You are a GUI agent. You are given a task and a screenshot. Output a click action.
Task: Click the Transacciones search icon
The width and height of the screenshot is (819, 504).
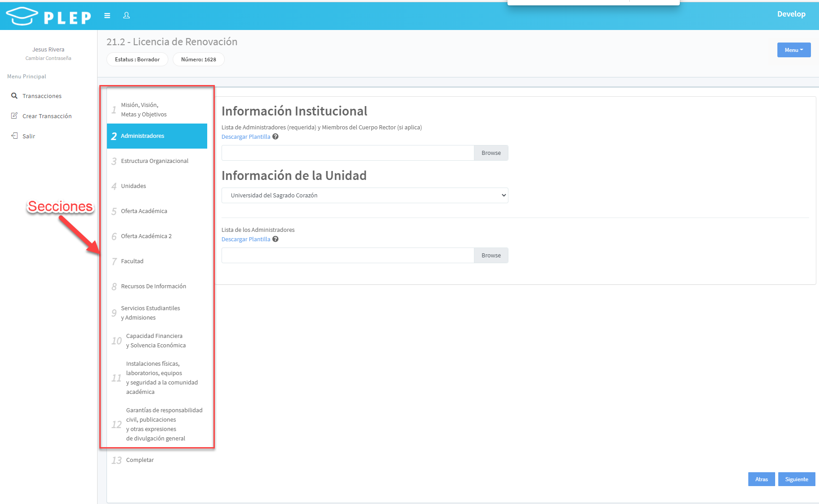pos(14,96)
